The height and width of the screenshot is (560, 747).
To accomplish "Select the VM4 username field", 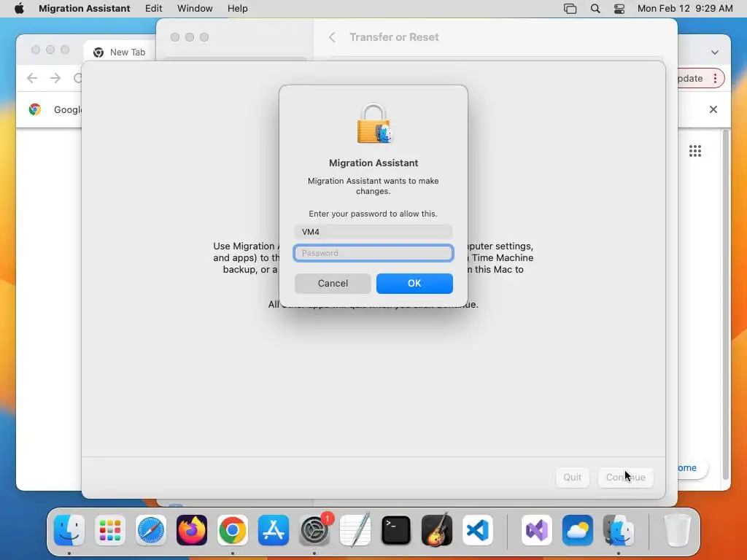I will click(373, 232).
